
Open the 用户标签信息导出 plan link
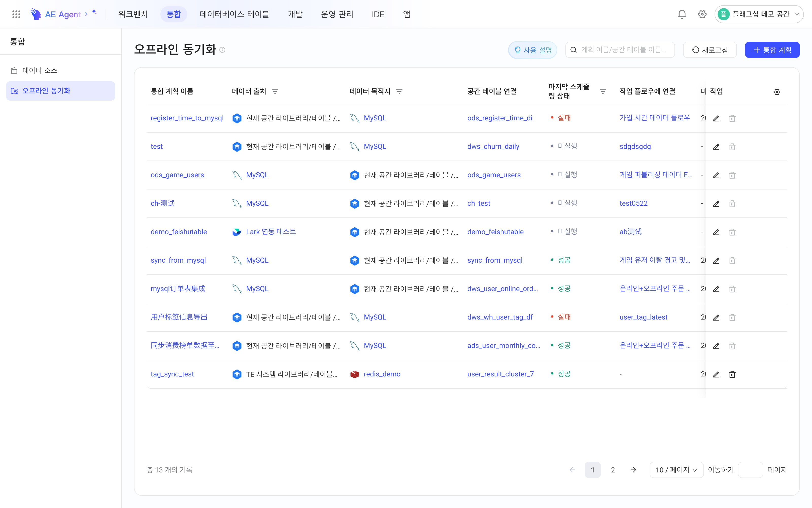(x=179, y=317)
